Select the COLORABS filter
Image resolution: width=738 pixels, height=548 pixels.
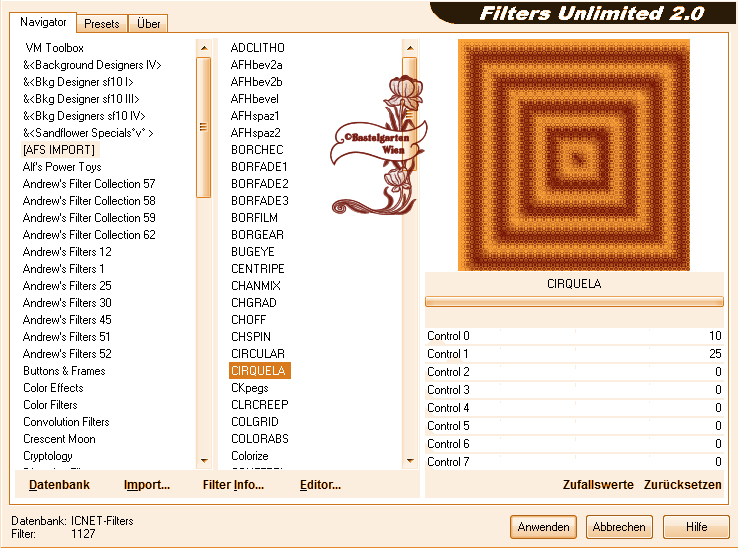pos(260,439)
